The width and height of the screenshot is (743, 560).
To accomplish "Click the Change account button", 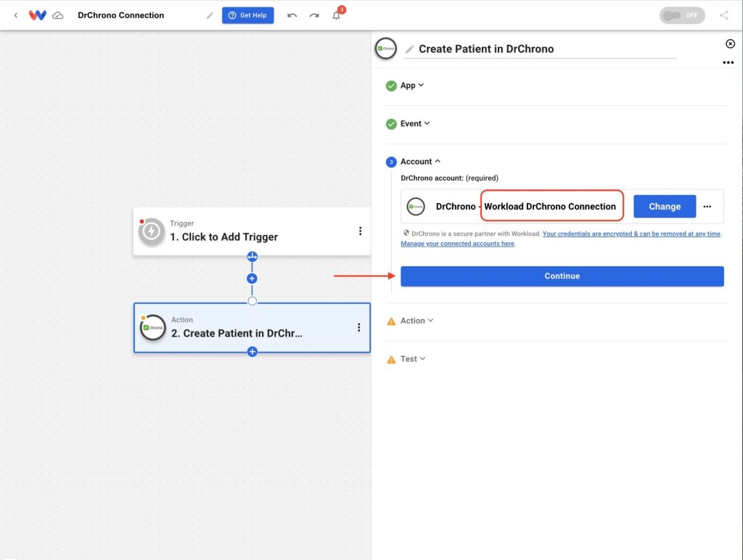I will point(665,206).
